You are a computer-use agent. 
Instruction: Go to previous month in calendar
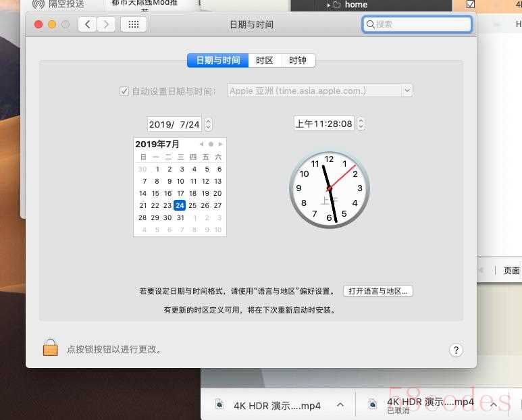click(x=201, y=144)
